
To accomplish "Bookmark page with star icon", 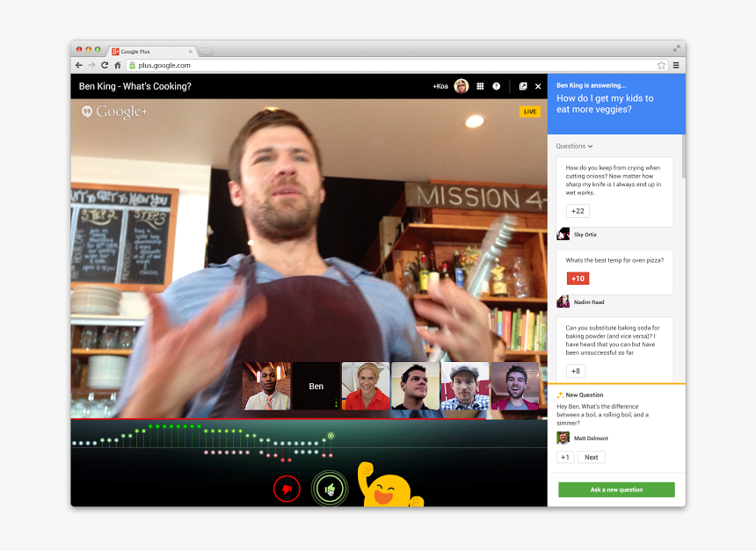I will [661, 65].
